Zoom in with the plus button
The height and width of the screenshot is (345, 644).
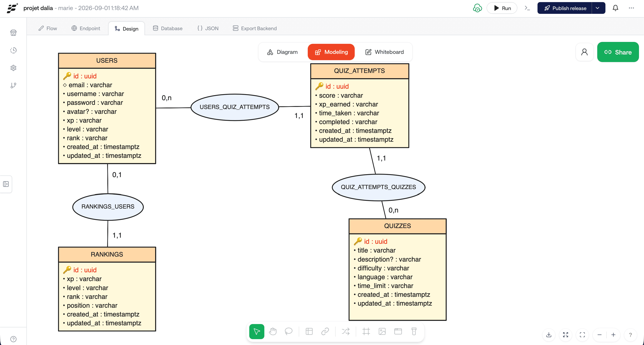pos(613,335)
